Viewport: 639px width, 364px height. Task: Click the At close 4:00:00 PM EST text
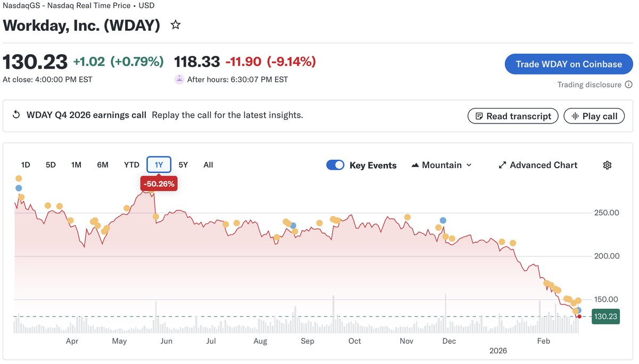pos(47,80)
